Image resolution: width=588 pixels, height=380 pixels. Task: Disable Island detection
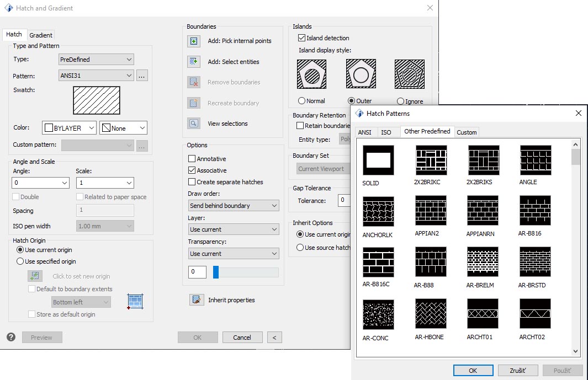(x=301, y=38)
